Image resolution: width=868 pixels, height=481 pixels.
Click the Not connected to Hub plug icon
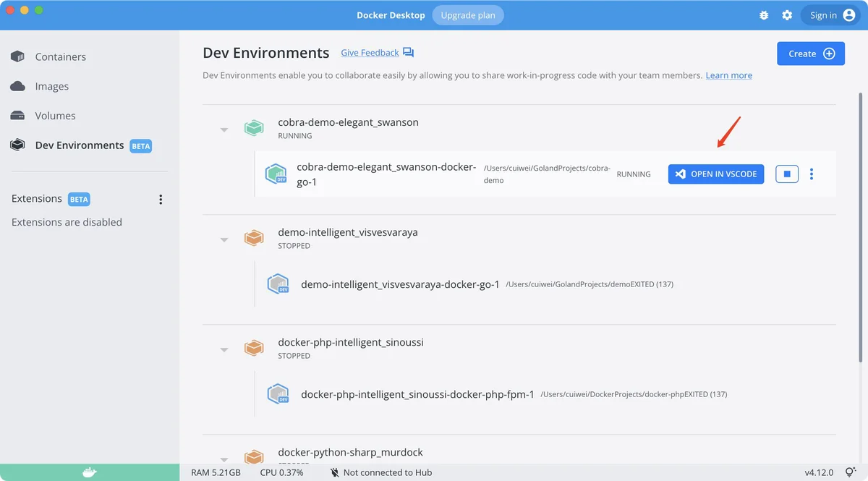(335, 472)
